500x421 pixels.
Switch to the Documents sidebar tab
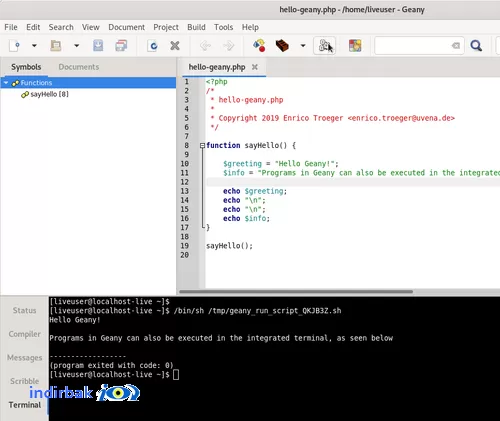pyautogui.click(x=79, y=67)
